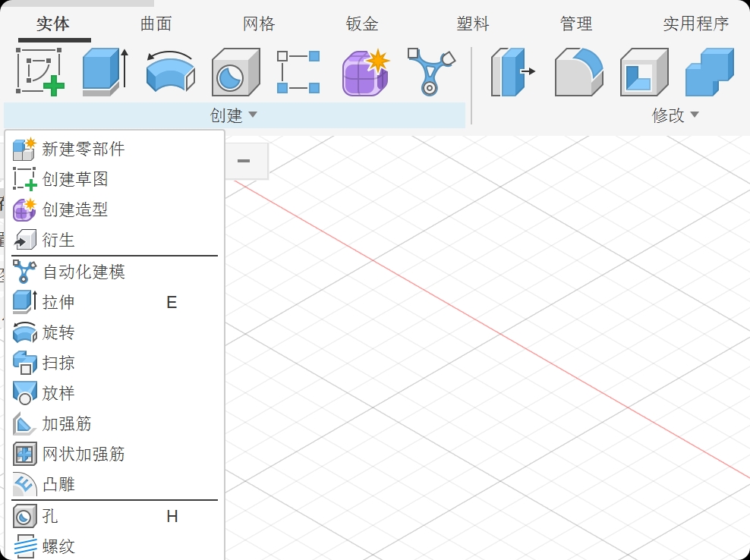The height and width of the screenshot is (560, 750).
Task: Switch to the 曲面 tab
Action: [x=156, y=24]
